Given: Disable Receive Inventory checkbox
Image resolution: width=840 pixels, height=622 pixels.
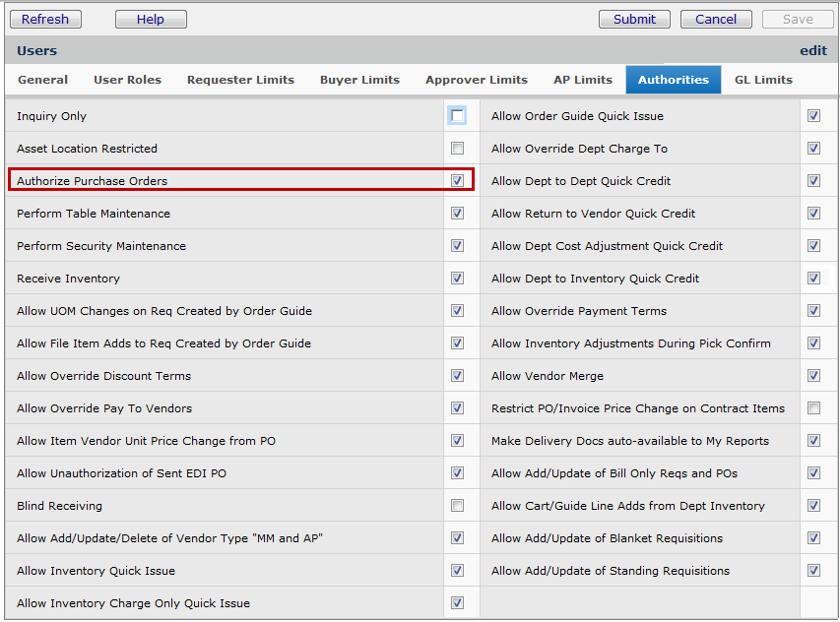Looking at the screenshot, I should click(457, 279).
